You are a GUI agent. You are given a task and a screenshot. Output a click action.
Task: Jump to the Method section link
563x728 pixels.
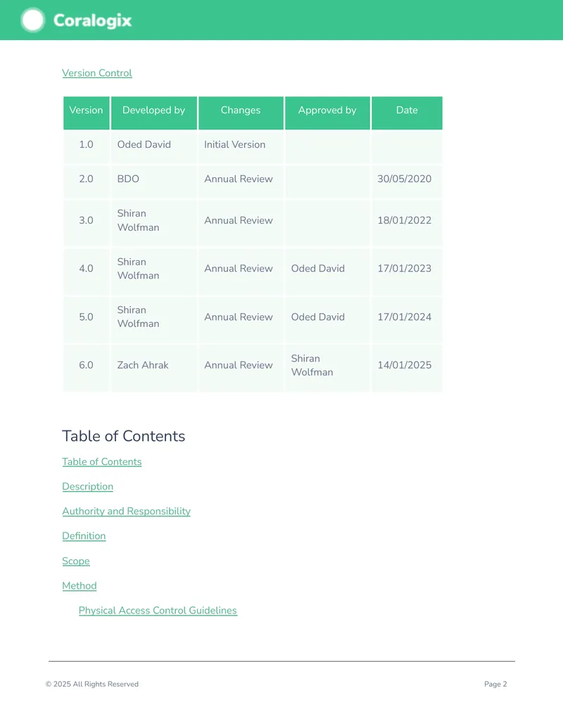80,585
